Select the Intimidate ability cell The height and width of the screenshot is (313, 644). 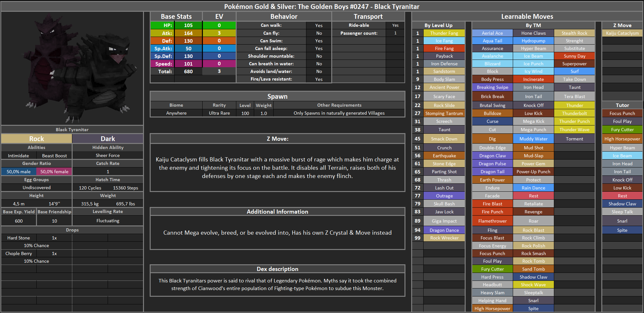(x=18, y=156)
